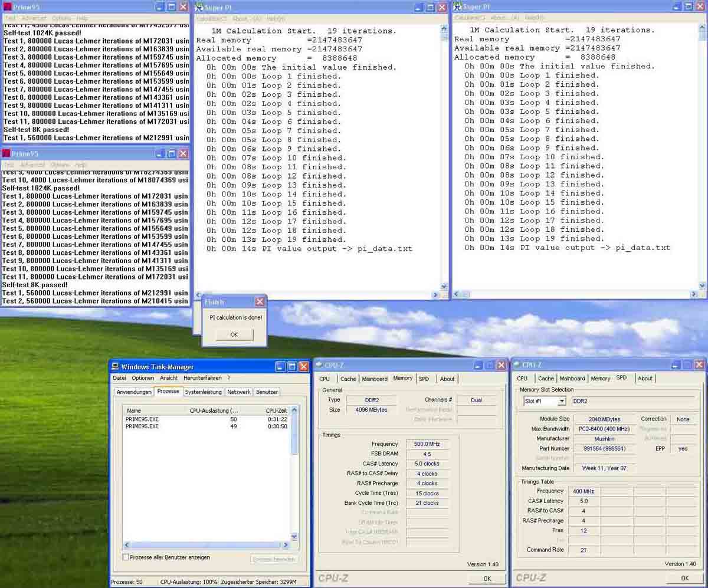Click scroll-up arrow of Task-Manager process list
The width and height of the screenshot is (708, 588).
295,410
